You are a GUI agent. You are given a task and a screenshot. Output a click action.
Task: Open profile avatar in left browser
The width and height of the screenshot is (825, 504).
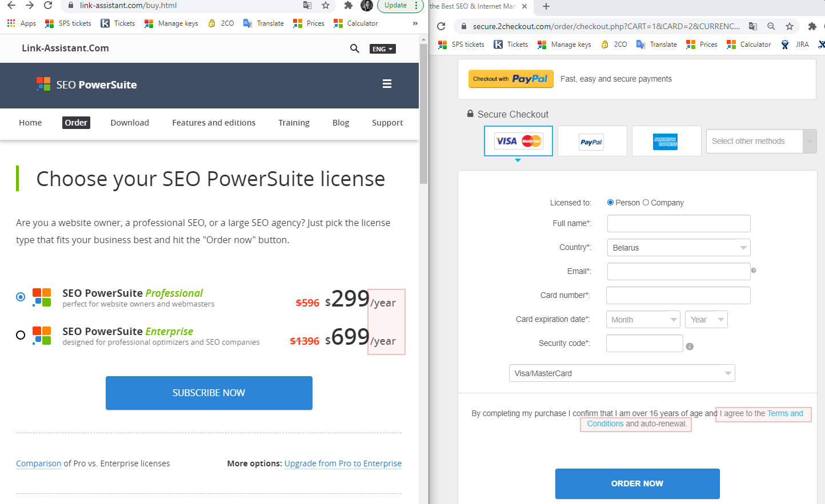coord(367,6)
